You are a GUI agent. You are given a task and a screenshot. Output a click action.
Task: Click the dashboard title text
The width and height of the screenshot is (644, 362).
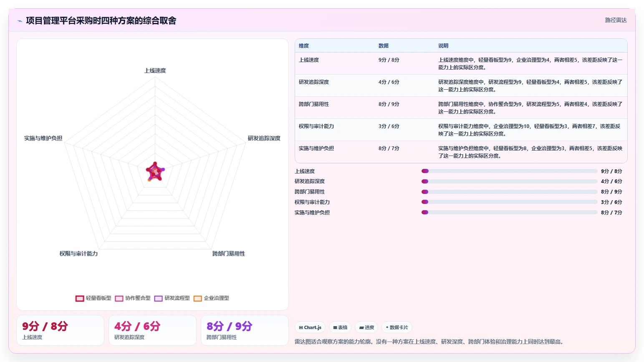[x=101, y=20]
